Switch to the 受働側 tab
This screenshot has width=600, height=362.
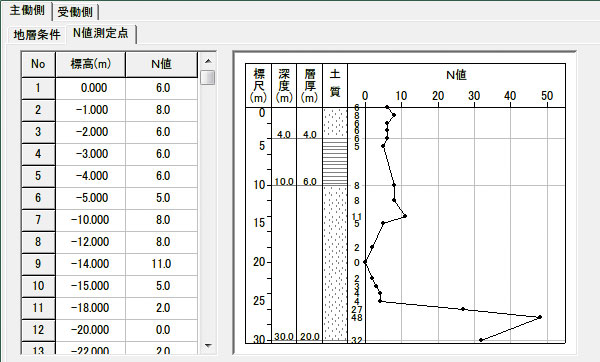pos(75,12)
